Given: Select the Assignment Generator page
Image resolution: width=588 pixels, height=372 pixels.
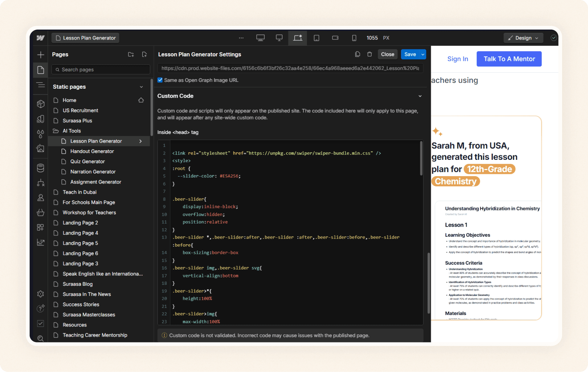Looking at the screenshot, I should (x=99, y=182).
